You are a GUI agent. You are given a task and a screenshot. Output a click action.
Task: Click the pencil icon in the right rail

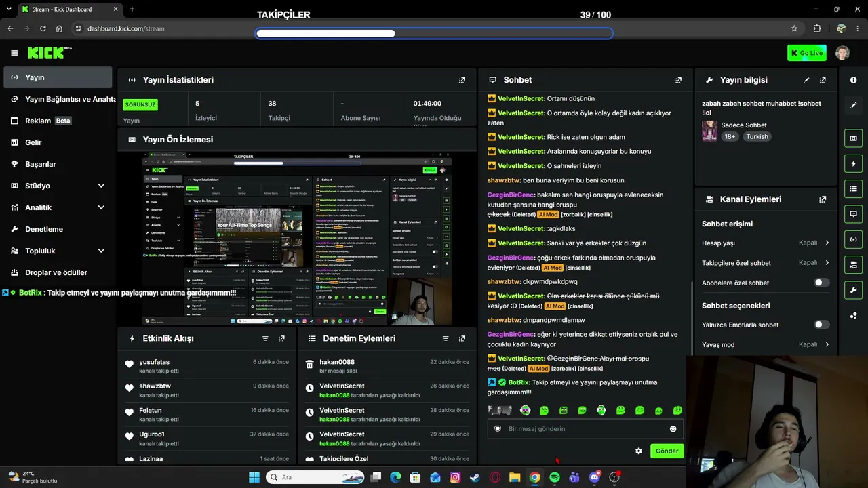(853, 106)
